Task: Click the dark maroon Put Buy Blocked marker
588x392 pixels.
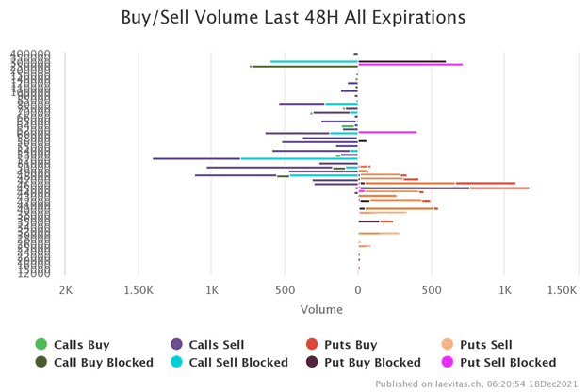Action: pos(312,362)
